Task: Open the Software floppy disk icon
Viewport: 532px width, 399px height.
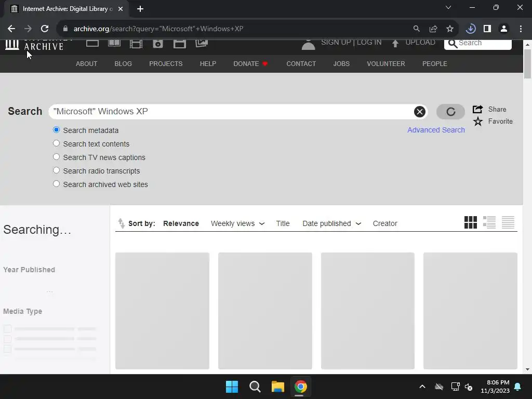Action: pyautogui.click(x=179, y=44)
